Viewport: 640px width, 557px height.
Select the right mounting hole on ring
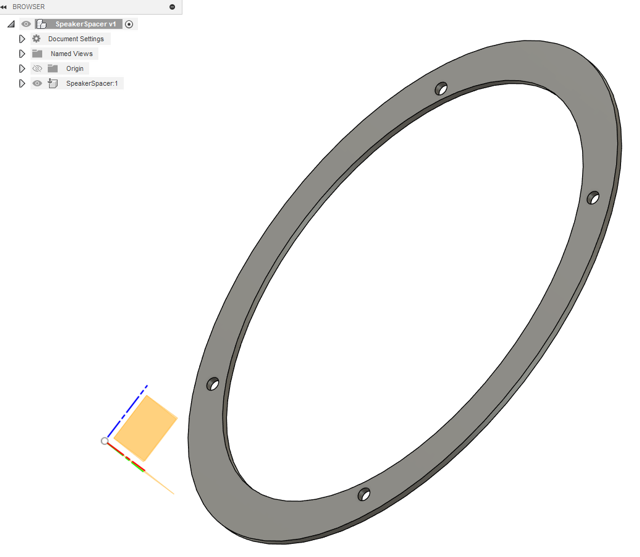(x=593, y=198)
